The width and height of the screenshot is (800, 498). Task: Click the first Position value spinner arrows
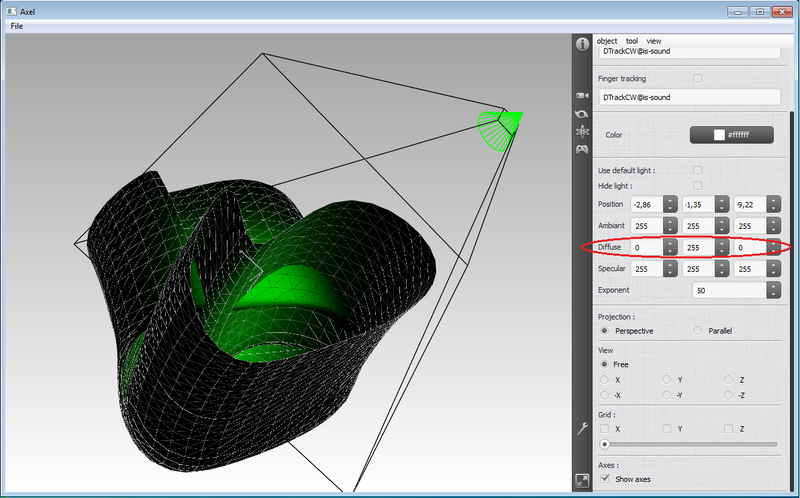(x=669, y=204)
